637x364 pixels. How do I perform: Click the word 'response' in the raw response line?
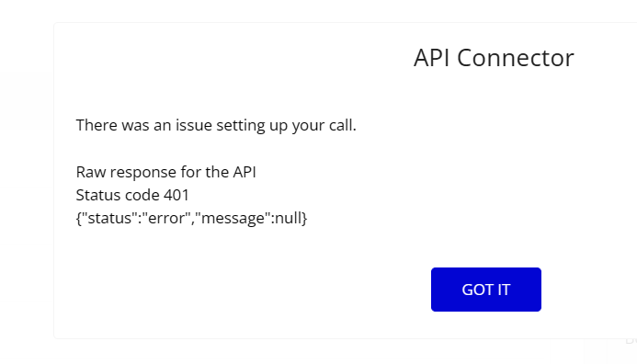[143, 173]
